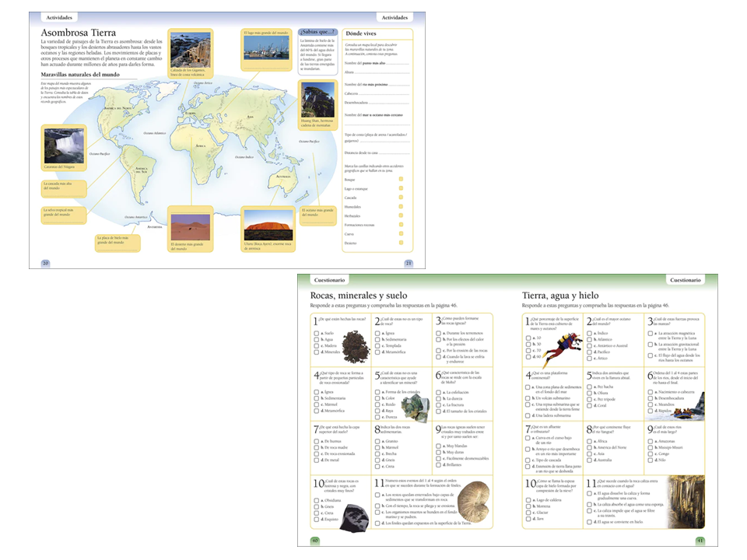This screenshot has width=747, height=560.
Task: Open the Cataratas del Niágara waterfall photo
Action: pos(64,145)
